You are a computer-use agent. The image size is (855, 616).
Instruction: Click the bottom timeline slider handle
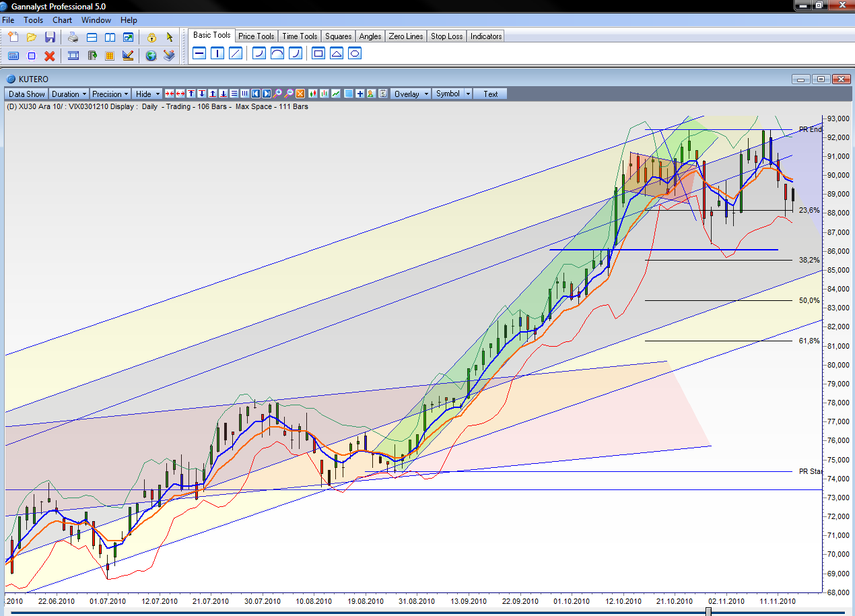708,611
